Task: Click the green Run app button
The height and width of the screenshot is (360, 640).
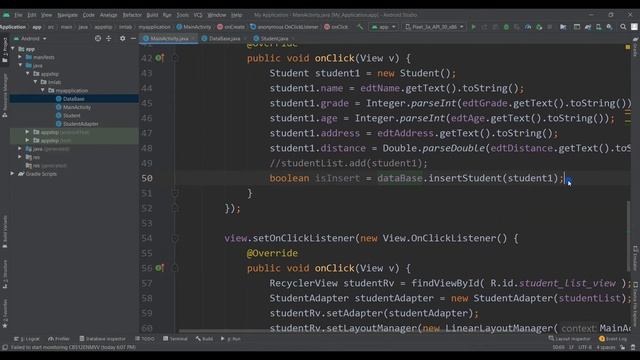Action: pyautogui.click(x=473, y=27)
